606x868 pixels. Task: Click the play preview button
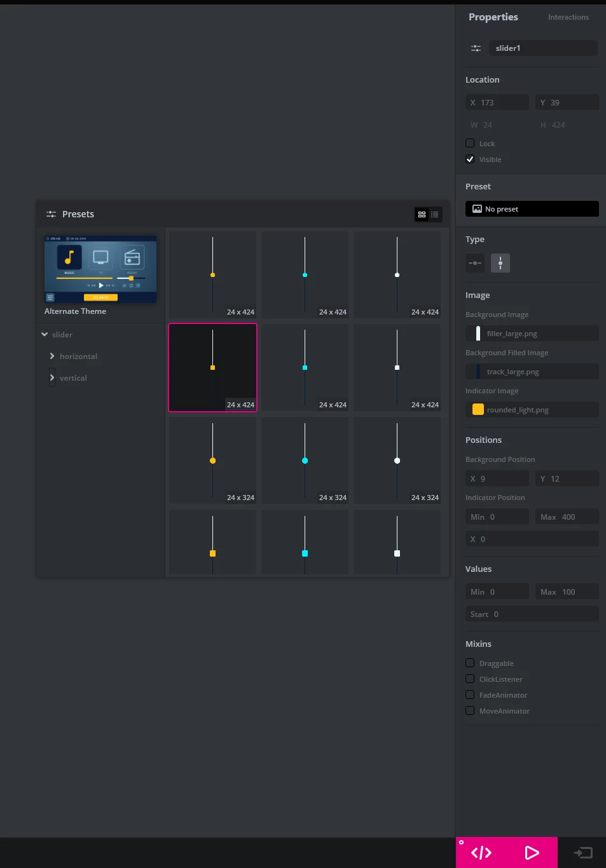pos(532,853)
